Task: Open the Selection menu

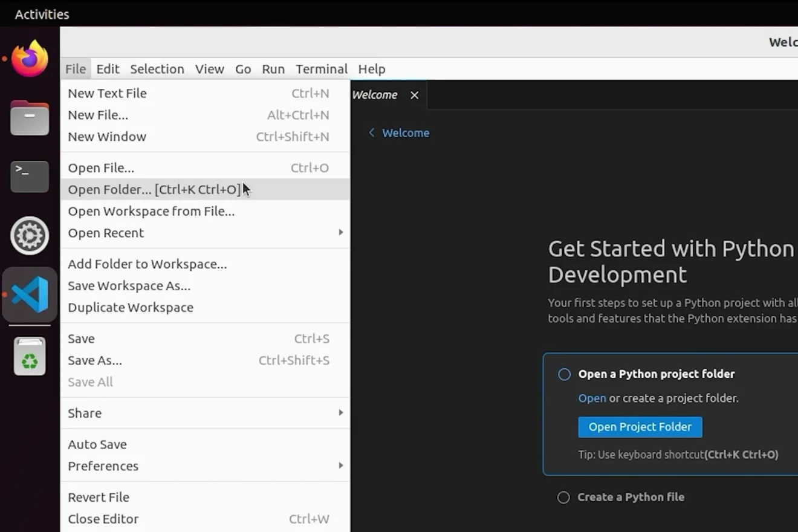Action: 157,69
